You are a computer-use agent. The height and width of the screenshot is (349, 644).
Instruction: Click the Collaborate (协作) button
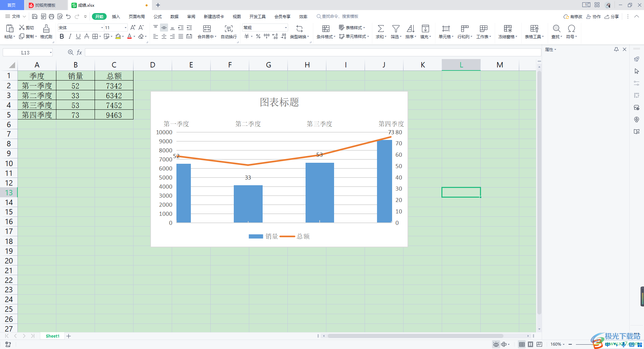(x=593, y=16)
